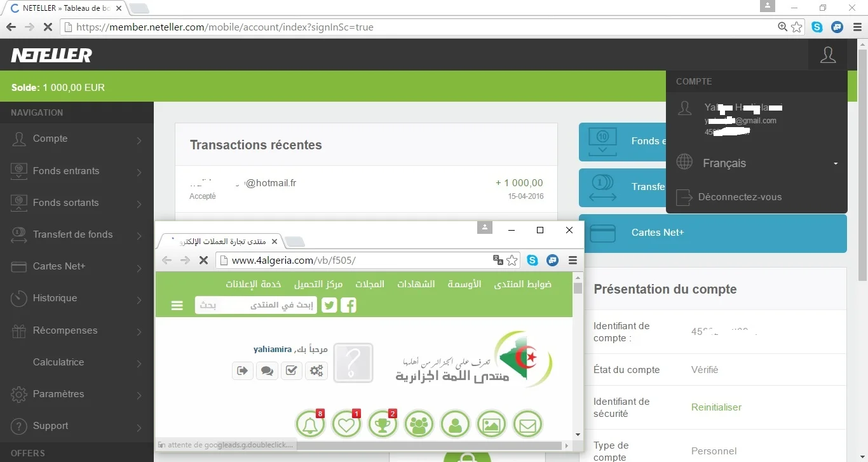Open the forum envelope messages icon

pos(527,424)
